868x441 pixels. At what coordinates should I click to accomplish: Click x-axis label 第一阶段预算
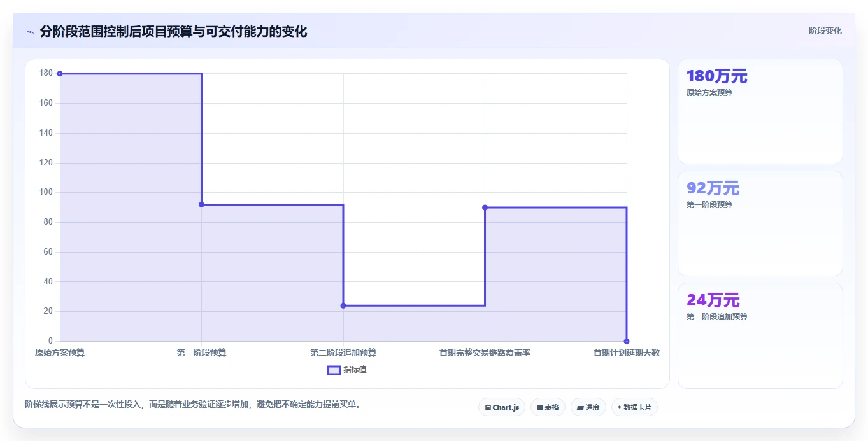click(x=201, y=353)
